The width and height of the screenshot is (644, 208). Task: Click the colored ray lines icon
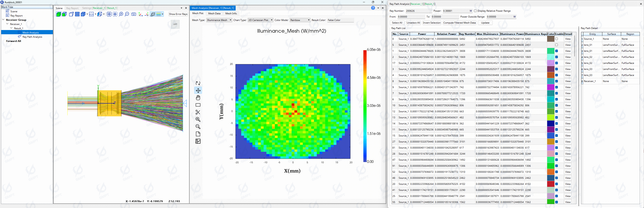[x=159, y=14]
